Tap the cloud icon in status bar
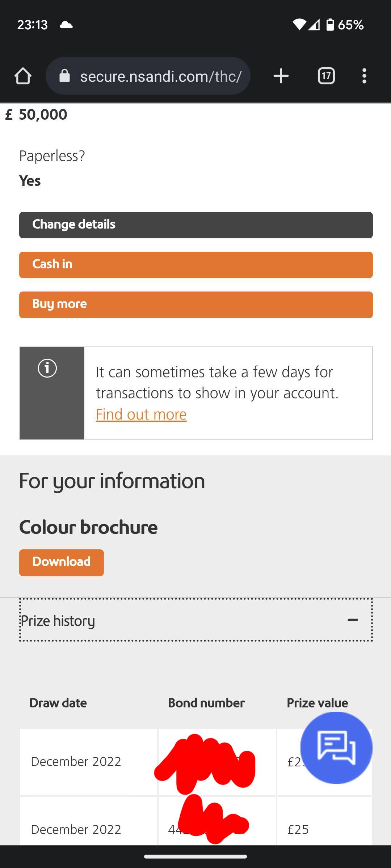 [x=66, y=25]
